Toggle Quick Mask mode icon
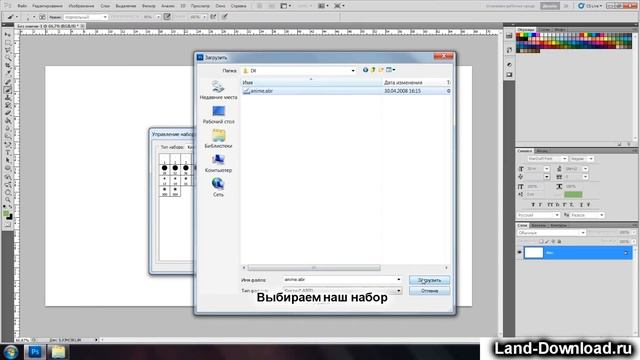 [8, 224]
